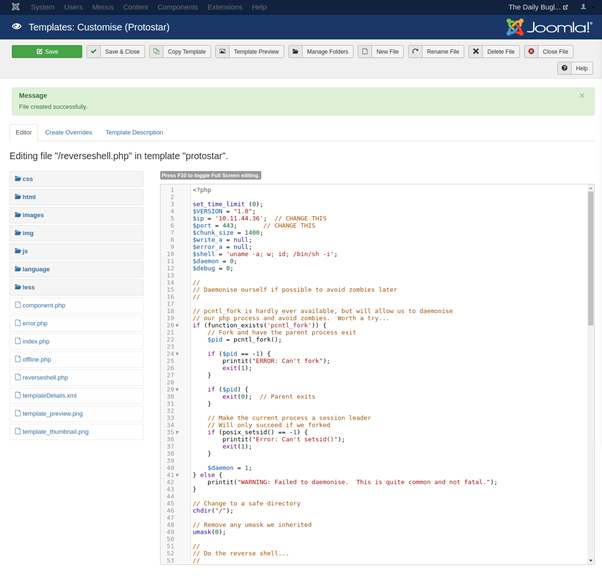Open the Menus menu
The image size is (602, 582).
(103, 7)
